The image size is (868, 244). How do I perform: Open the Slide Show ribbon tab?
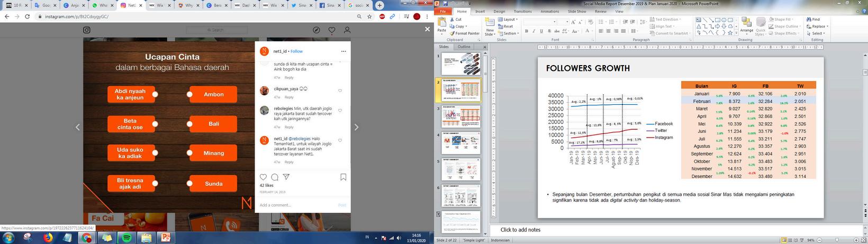pyautogui.click(x=577, y=11)
